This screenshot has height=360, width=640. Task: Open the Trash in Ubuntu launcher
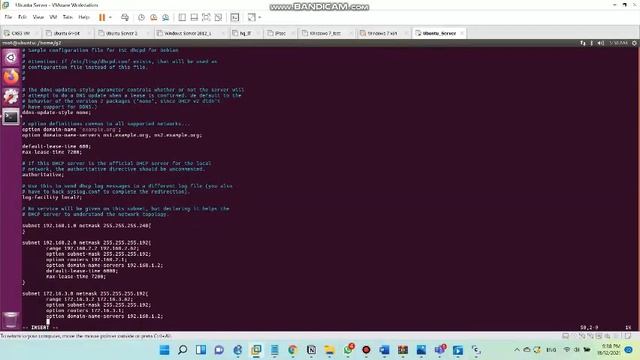(x=11, y=320)
